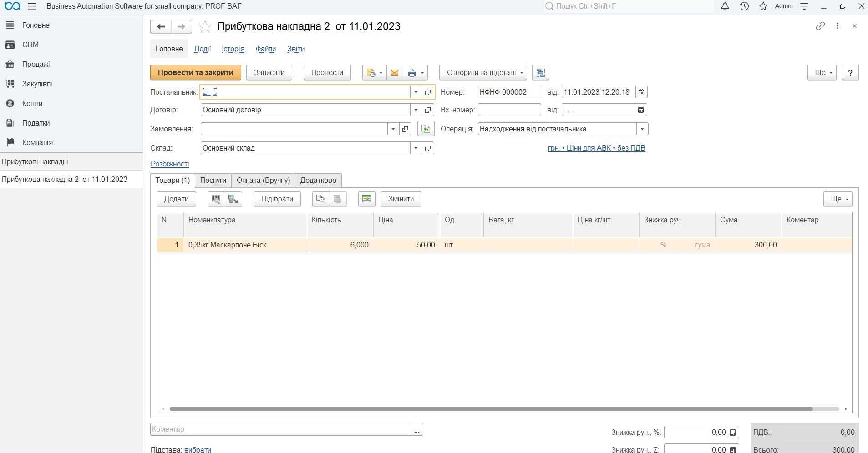
Task: Open the favorites star in title bar
Action: (x=763, y=6)
